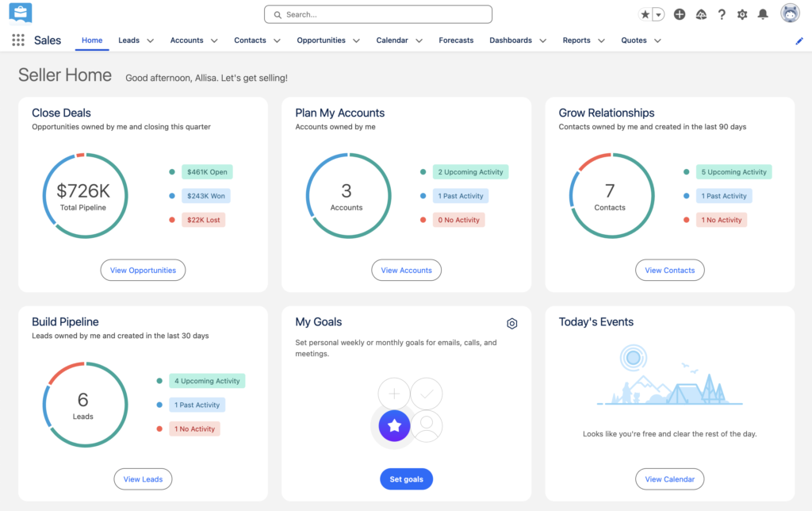Open the notifications bell
Screen dimensions: 812x511
click(763, 14)
